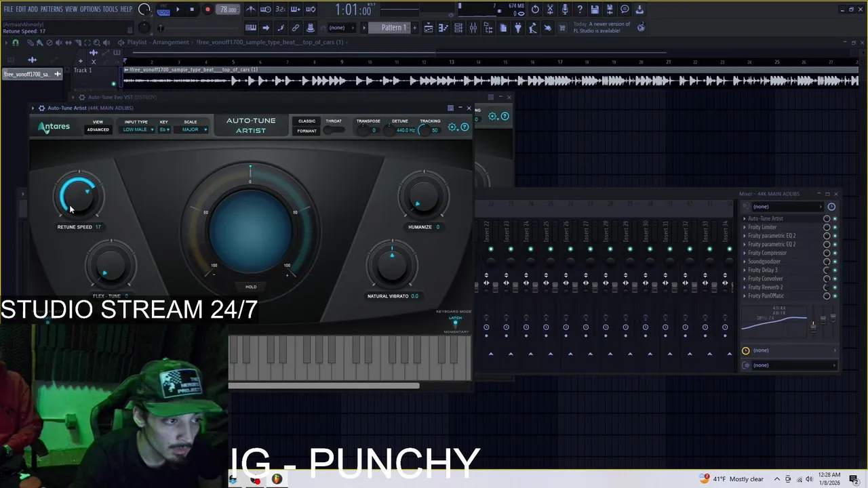This screenshot has height=488, width=868.
Task: Click the Play button in transport
Action: (178, 9)
